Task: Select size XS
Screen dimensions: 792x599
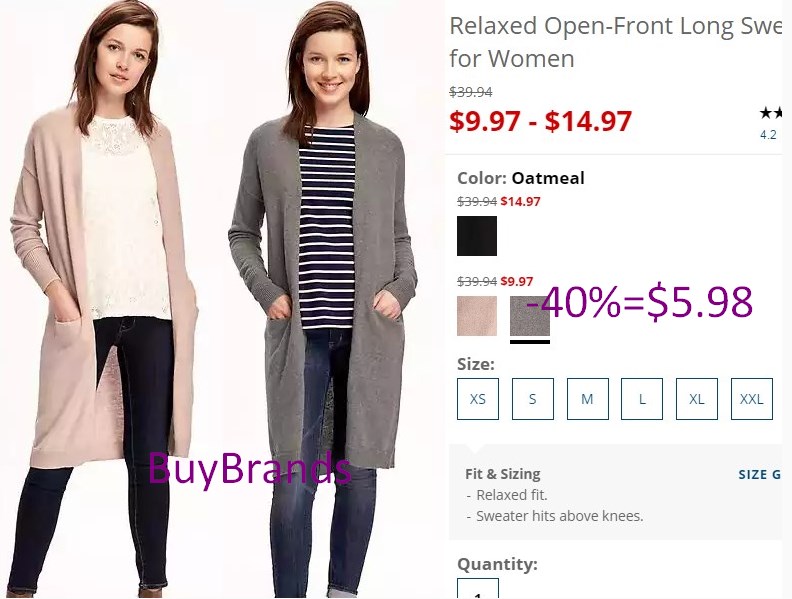Action: 478,399
